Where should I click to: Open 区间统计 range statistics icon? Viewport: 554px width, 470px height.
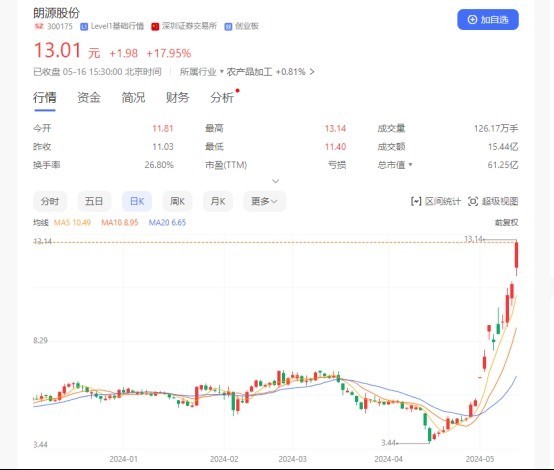[x=416, y=201]
